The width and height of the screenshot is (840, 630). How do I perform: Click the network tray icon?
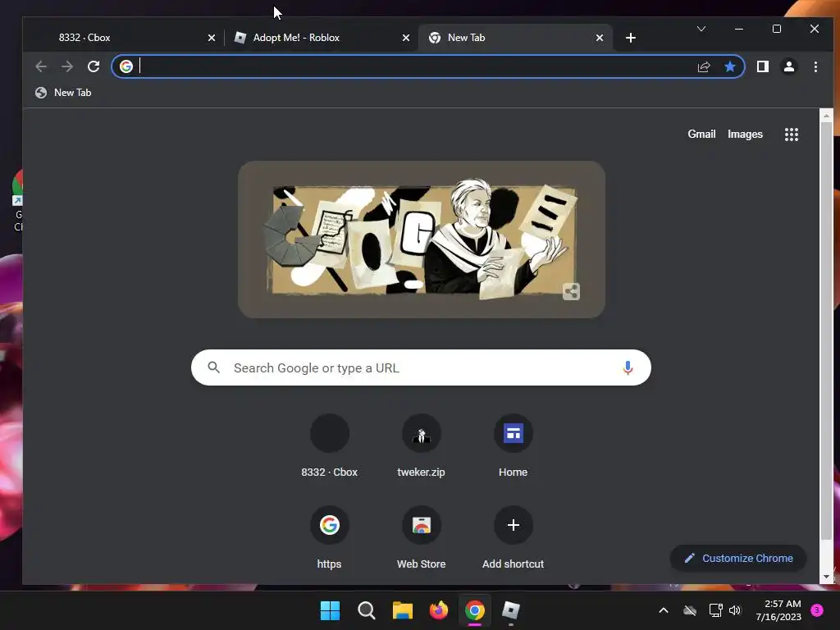(x=715, y=610)
